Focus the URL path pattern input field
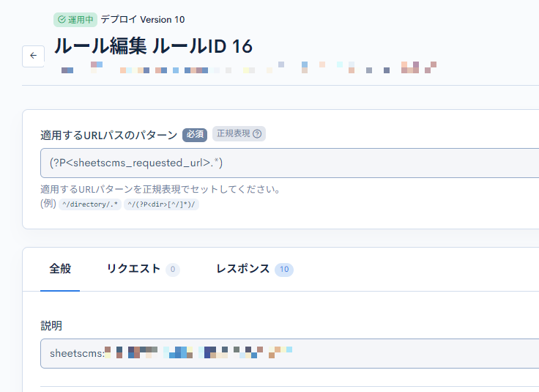 coord(289,163)
